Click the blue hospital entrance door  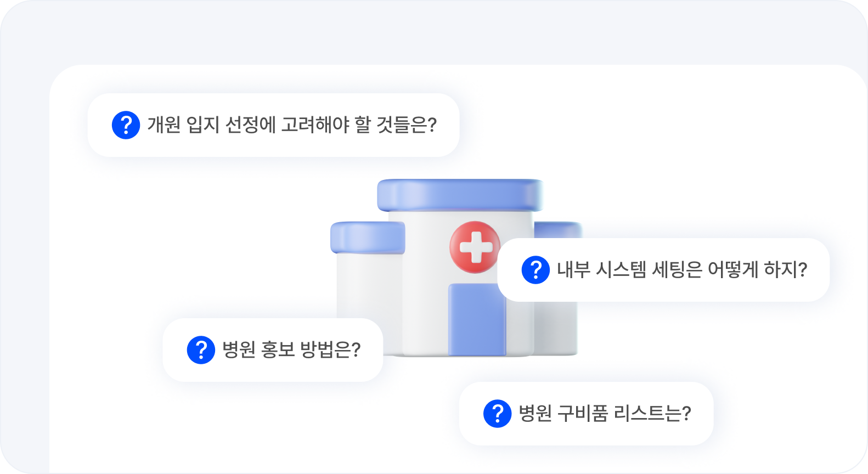pos(477,320)
